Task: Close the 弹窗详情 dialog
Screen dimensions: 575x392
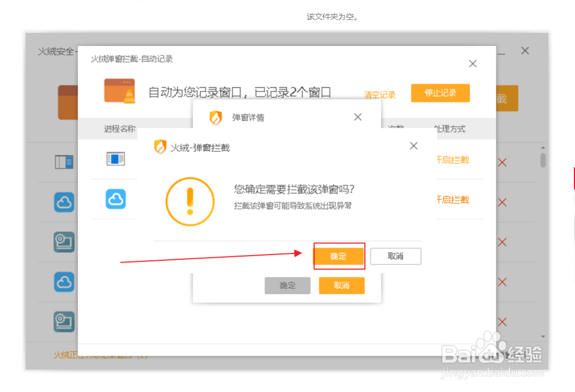Action: [358, 117]
